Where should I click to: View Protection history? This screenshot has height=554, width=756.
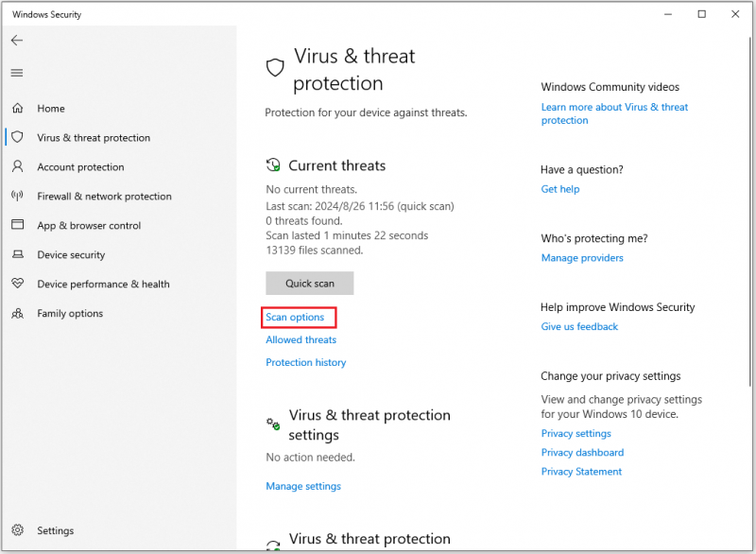click(x=305, y=363)
